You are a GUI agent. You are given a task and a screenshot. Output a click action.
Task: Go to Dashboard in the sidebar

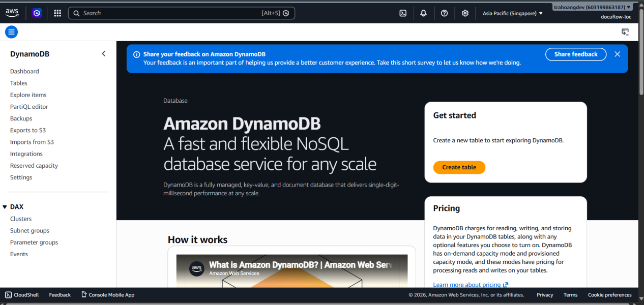click(x=24, y=71)
